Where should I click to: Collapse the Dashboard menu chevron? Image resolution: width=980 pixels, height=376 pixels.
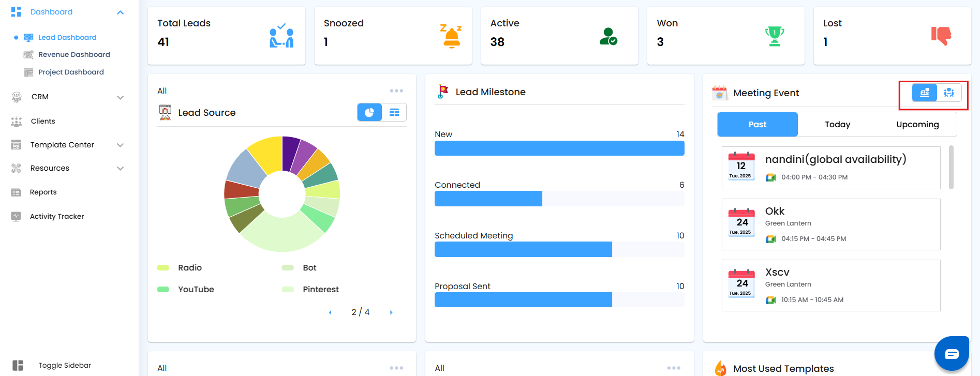121,12
